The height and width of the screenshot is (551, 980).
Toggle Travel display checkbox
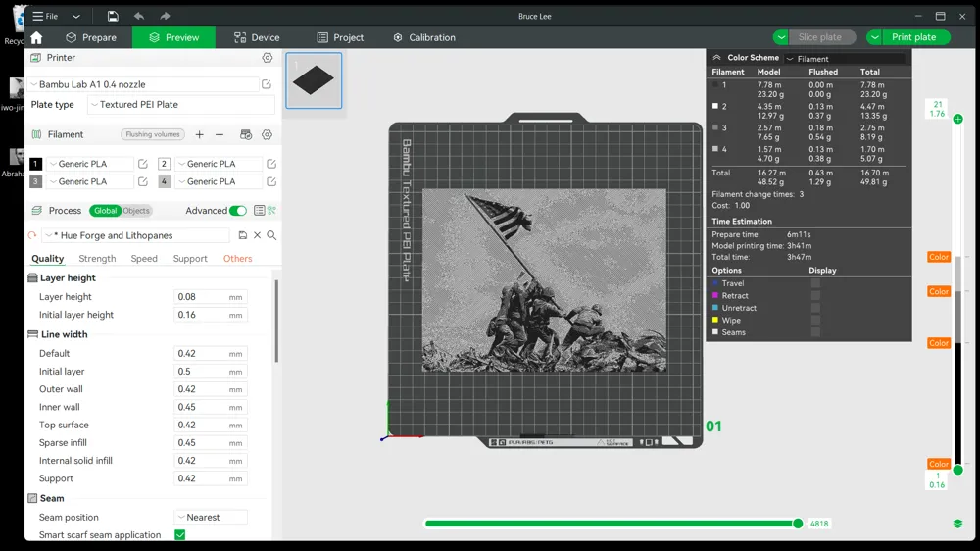(x=815, y=283)
